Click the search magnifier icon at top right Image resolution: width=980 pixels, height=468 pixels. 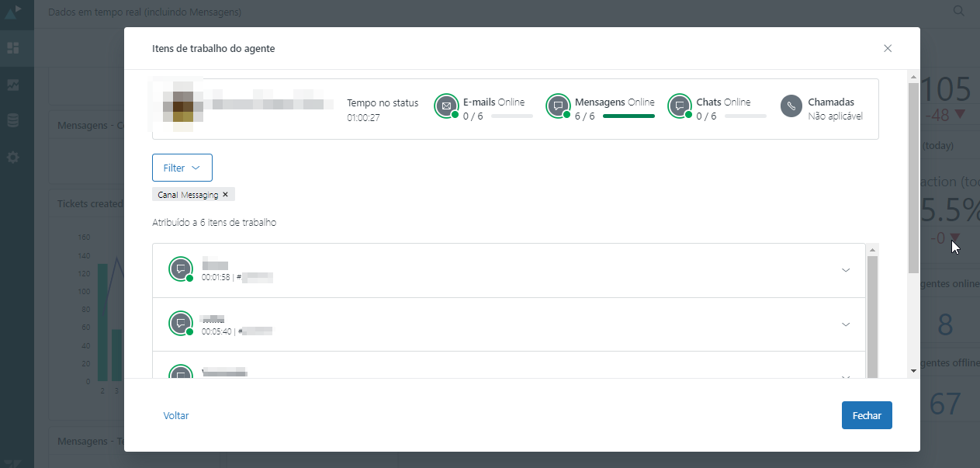(x=959, y=11)
